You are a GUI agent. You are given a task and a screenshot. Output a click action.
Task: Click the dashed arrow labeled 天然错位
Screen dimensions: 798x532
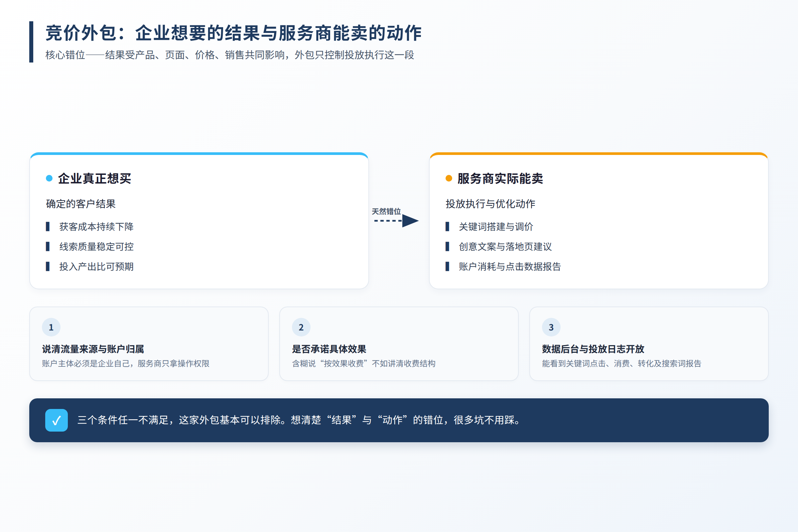(396, 221)
